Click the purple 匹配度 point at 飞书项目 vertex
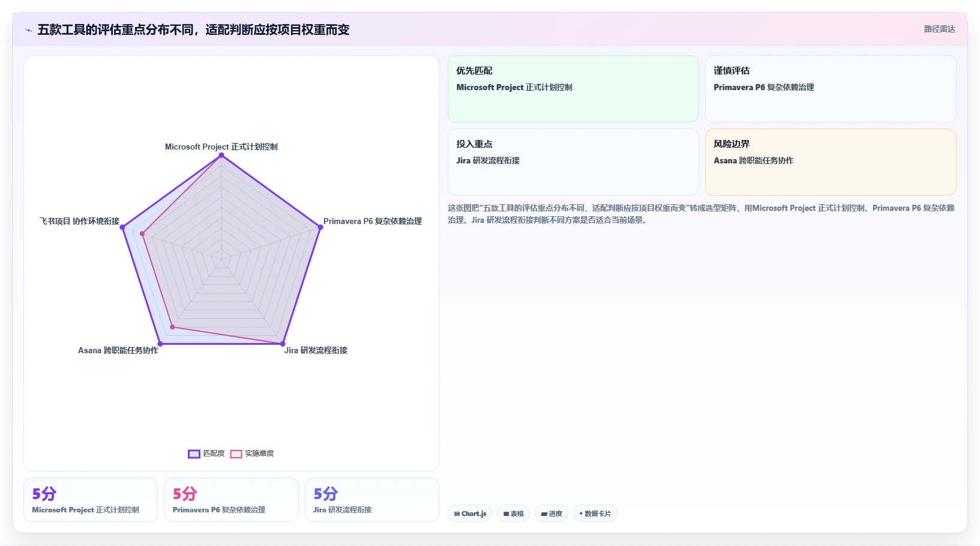980x546 pixels. [x=122, y=227]
